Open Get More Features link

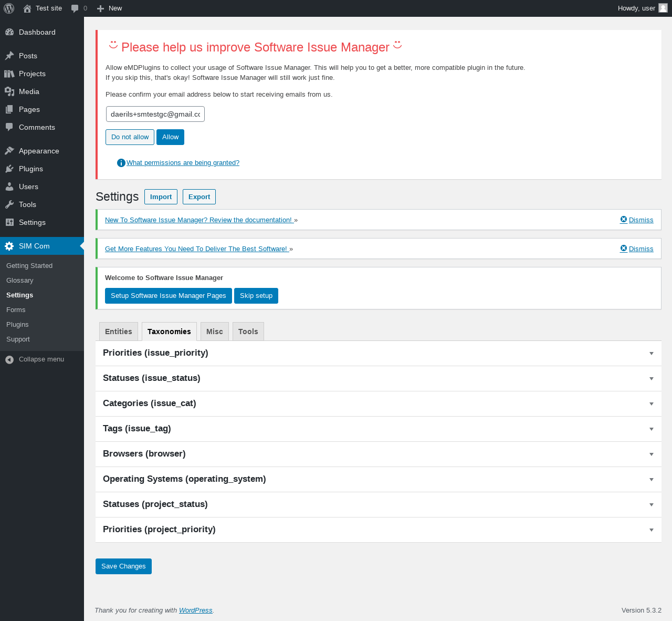pyautogui.click(x=196, y=249)
